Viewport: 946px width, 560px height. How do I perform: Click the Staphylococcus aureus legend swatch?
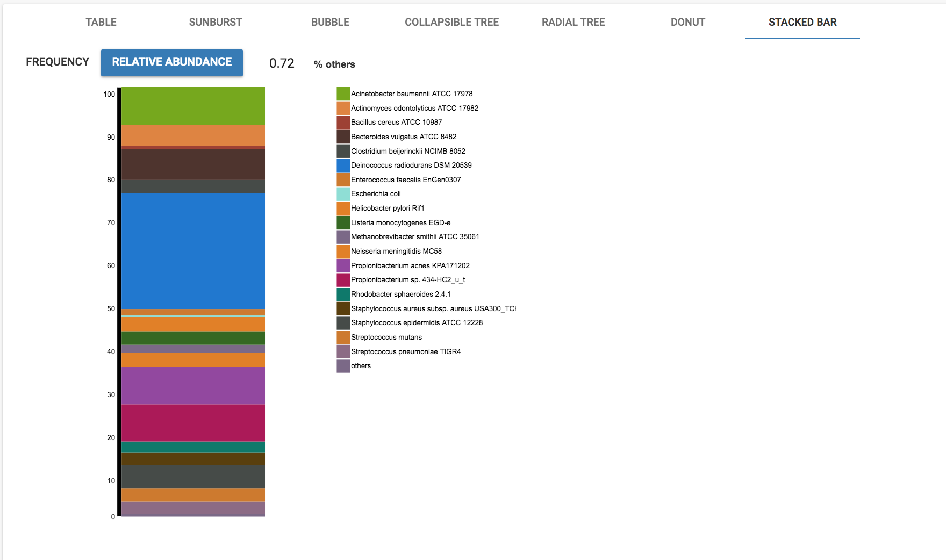343,308
